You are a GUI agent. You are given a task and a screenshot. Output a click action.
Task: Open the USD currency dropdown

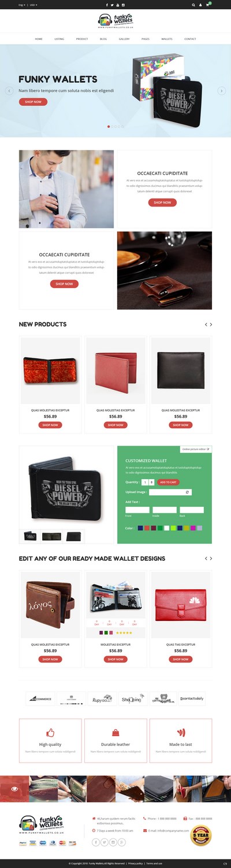click(x=33, y=5)
